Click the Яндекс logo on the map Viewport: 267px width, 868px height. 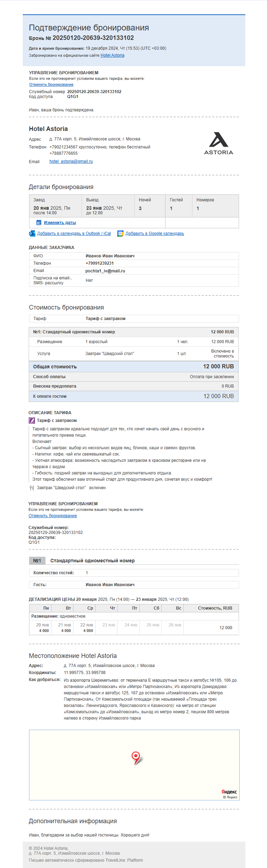[229, 792]
